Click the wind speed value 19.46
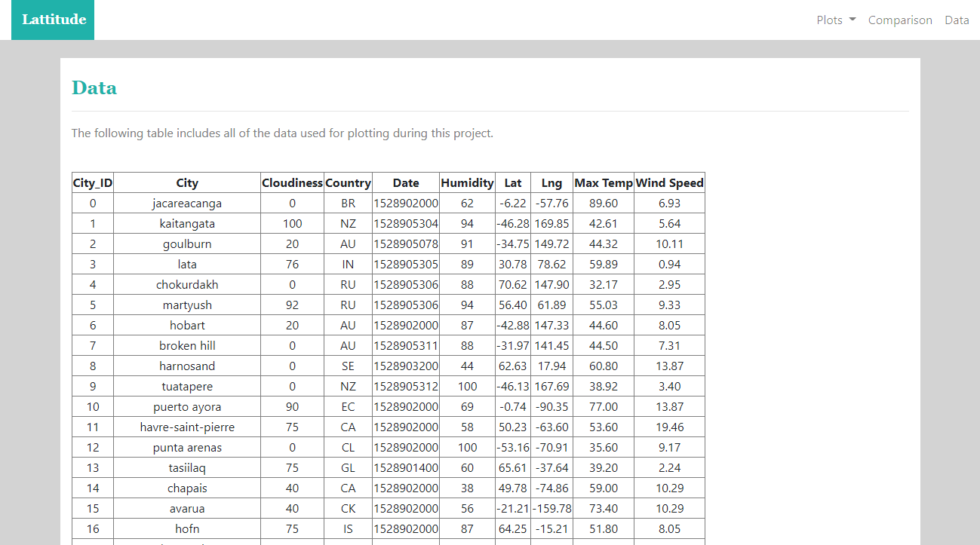980x545 pixels. (x=669, y=427)
